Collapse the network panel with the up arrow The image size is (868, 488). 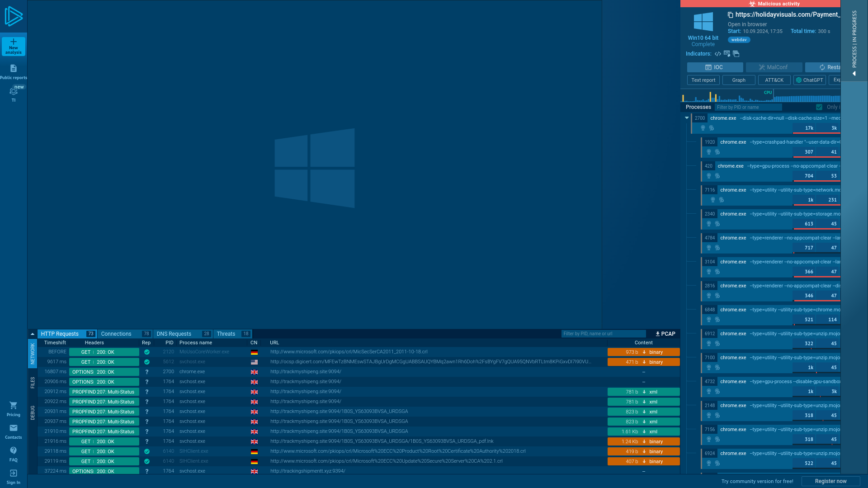coord(33,334)
